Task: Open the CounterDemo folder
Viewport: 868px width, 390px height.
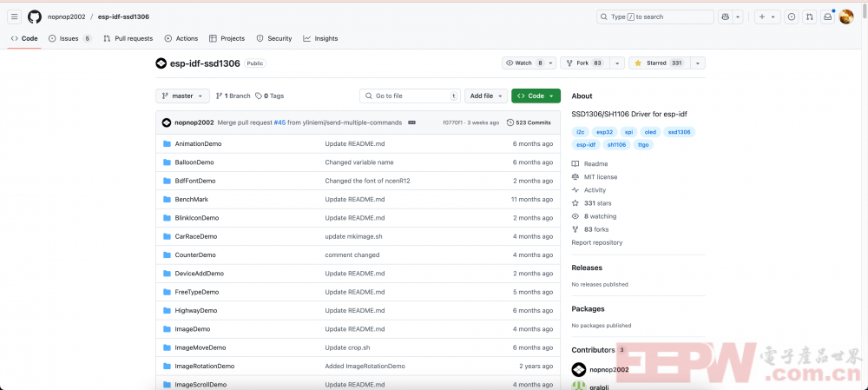Action: [x=195, y=254]
